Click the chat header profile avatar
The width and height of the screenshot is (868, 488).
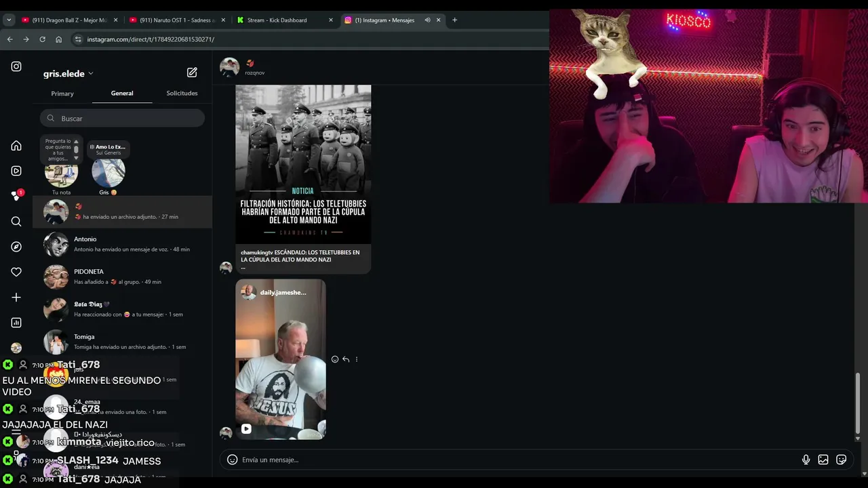click(229, 67)
